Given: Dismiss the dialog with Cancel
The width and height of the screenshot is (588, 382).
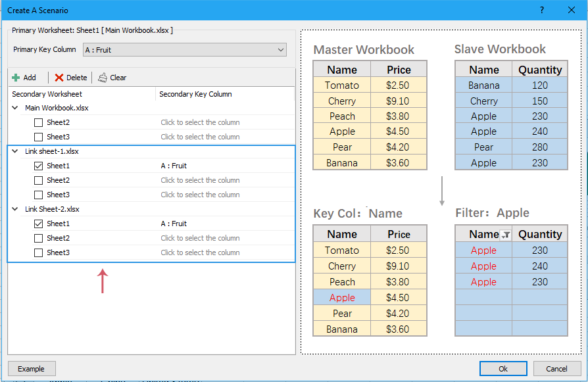Looking at the screenshot, I should [x=557, y=368].
